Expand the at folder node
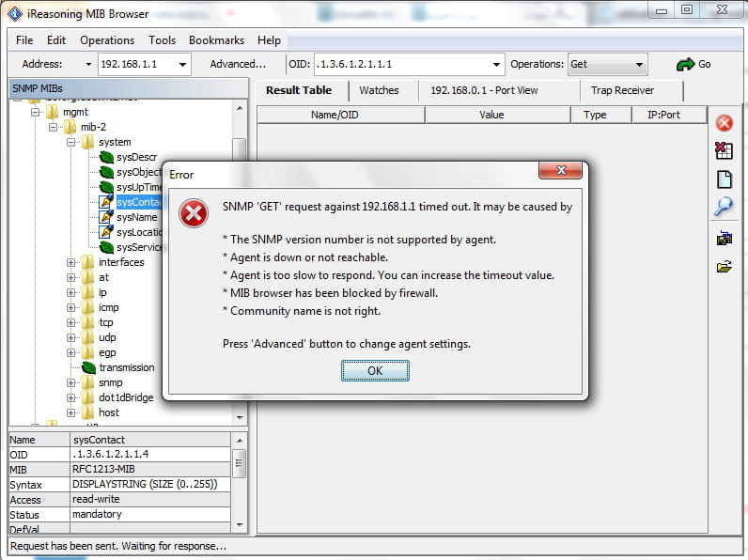Image resolution: width=748 pixels, height=560 pixels. click(71, 277)
